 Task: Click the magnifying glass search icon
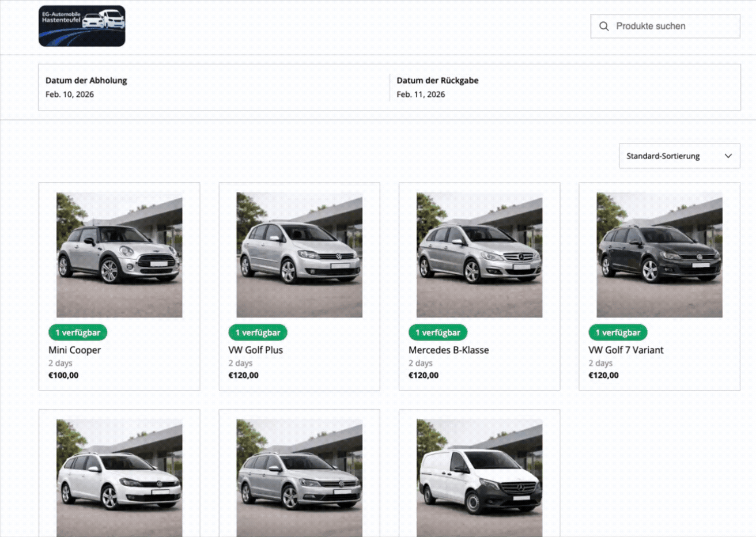click(x=604, y=27)
